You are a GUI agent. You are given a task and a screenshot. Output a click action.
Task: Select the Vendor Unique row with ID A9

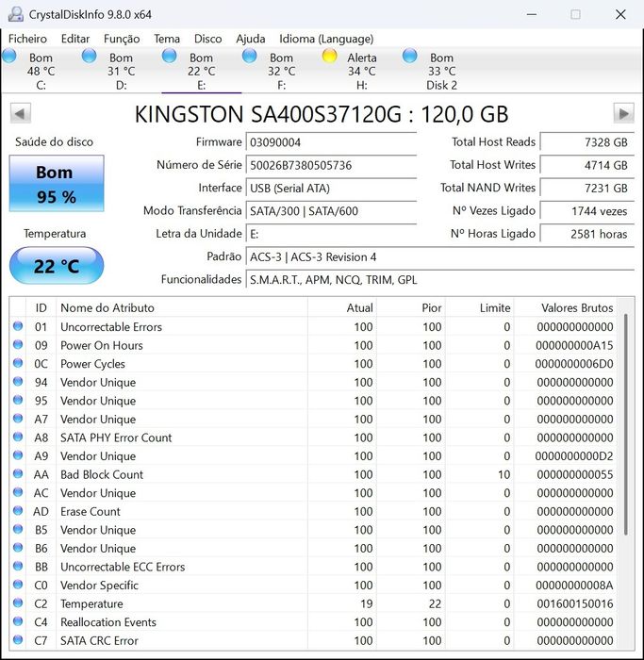(313, 455)
